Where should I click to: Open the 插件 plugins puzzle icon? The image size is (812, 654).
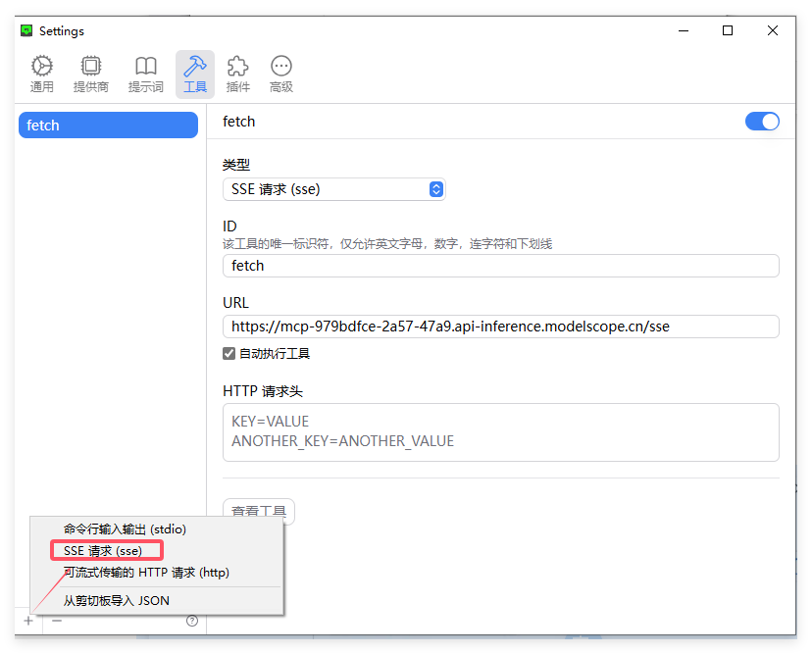pyautogui.click(x=237, y=74)
